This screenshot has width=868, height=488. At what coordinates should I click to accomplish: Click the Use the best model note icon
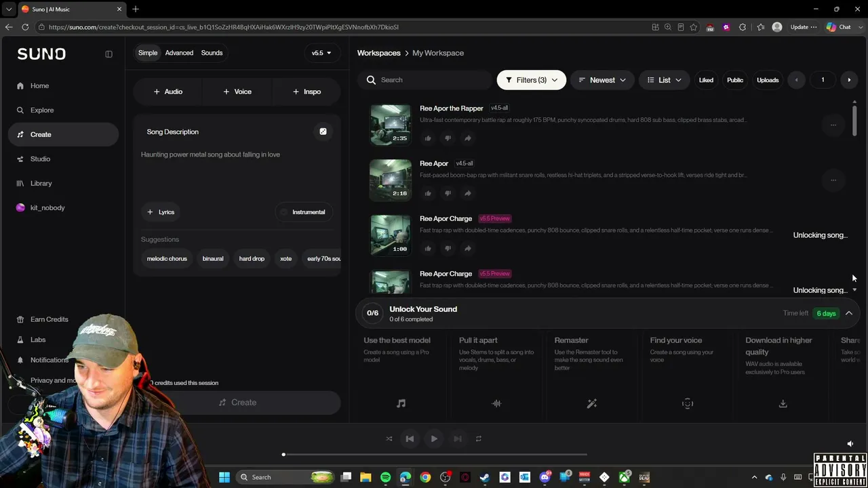point(401,403)
